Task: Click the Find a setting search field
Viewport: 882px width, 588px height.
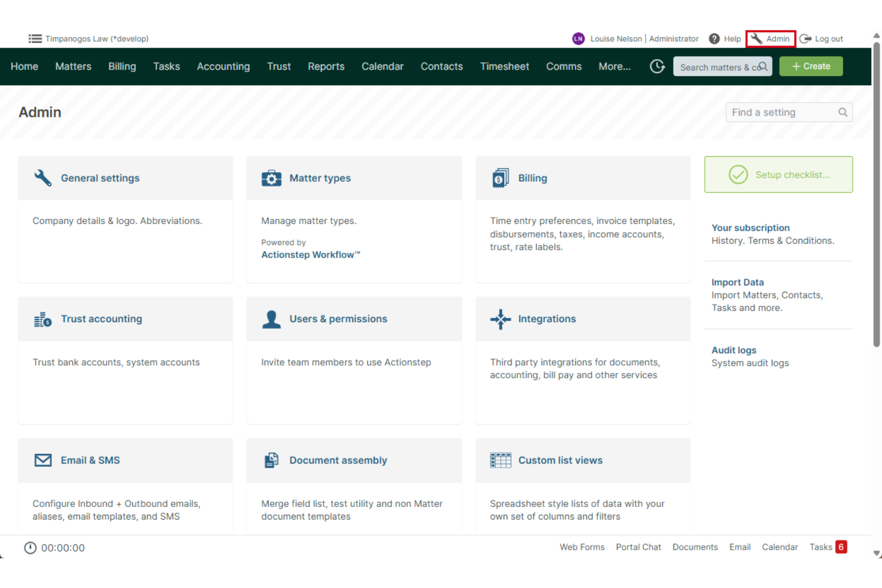Action: click(x=781, y=112)
